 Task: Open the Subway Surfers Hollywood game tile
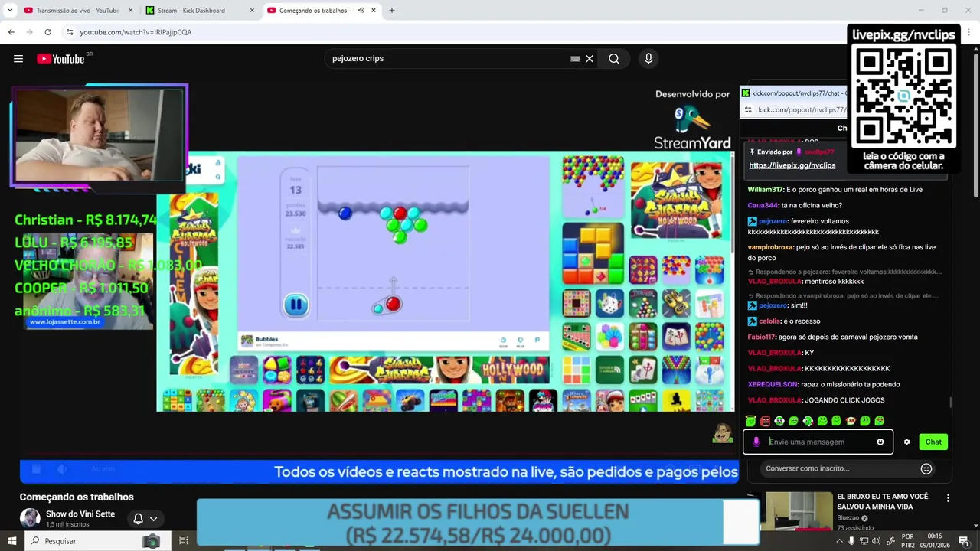click(677, 201)
